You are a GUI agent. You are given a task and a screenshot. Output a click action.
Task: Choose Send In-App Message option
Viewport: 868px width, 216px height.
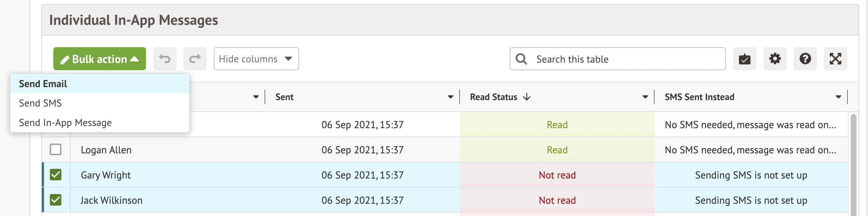pyautogui.click(x=65, y=123)
